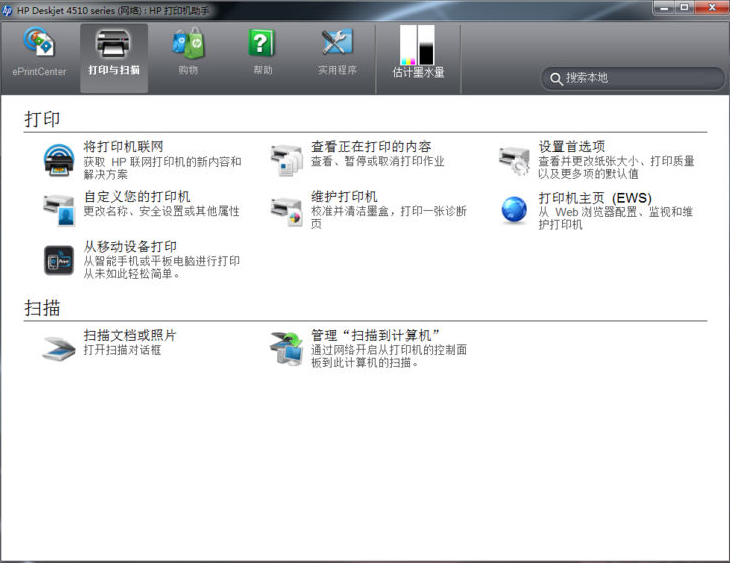Click the 将打印机联网 printer icon
730x563 pixels.
tap(59, 159)
